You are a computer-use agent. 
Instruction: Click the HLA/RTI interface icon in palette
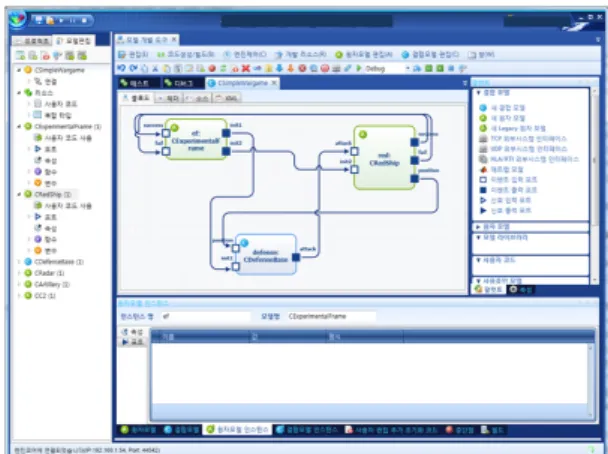[483, 159]
